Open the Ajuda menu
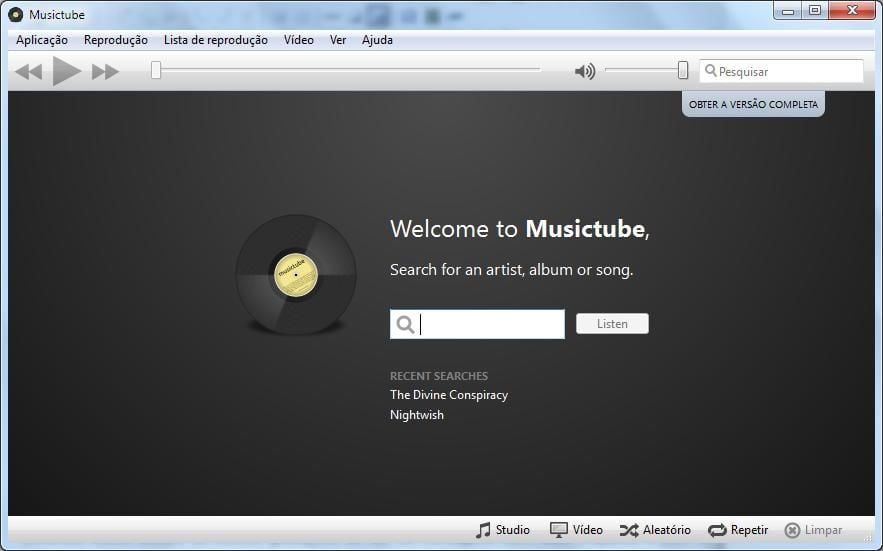Screen dimensions: 883x551 pyautogui.click(x=377, y=40)
